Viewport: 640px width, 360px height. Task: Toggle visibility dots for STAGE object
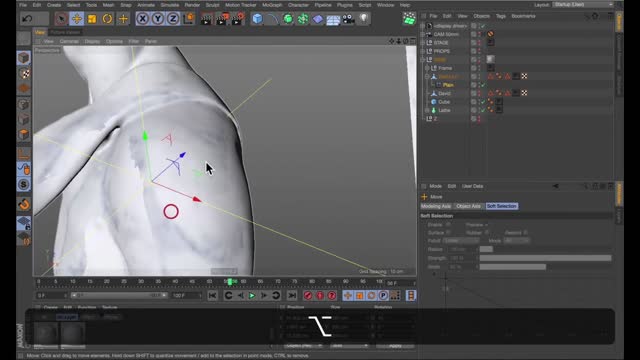pyautogui.click(x=479, y=42)
